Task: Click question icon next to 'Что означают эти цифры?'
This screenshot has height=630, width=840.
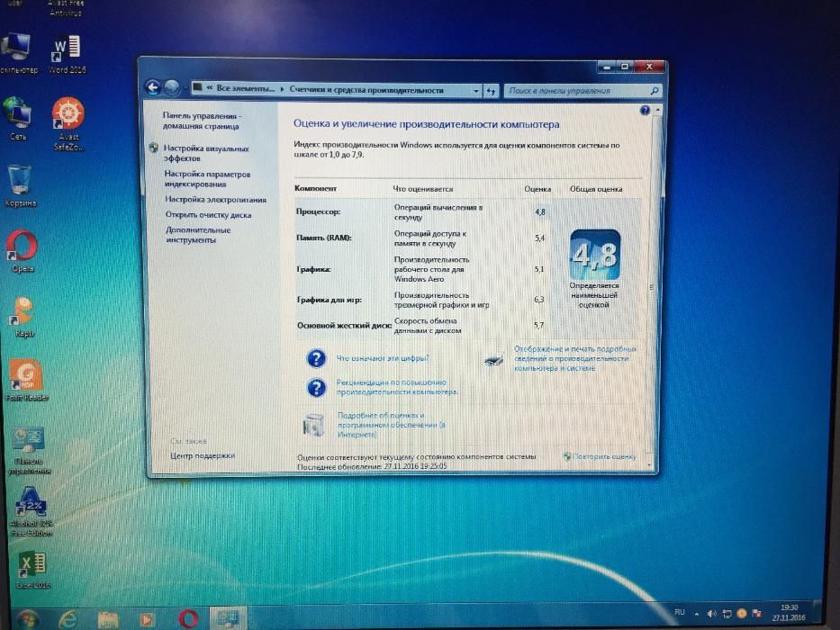Action: coord(316,358)
